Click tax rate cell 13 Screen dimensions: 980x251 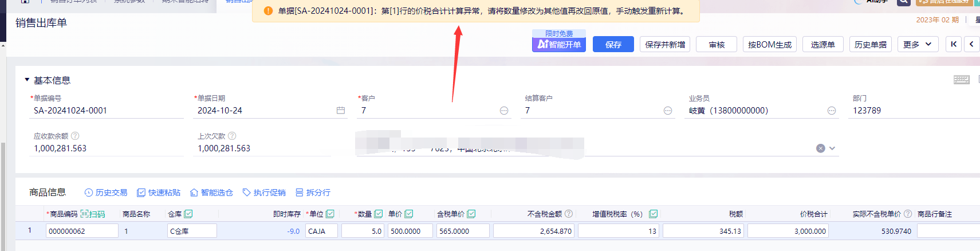click(619, 231)
